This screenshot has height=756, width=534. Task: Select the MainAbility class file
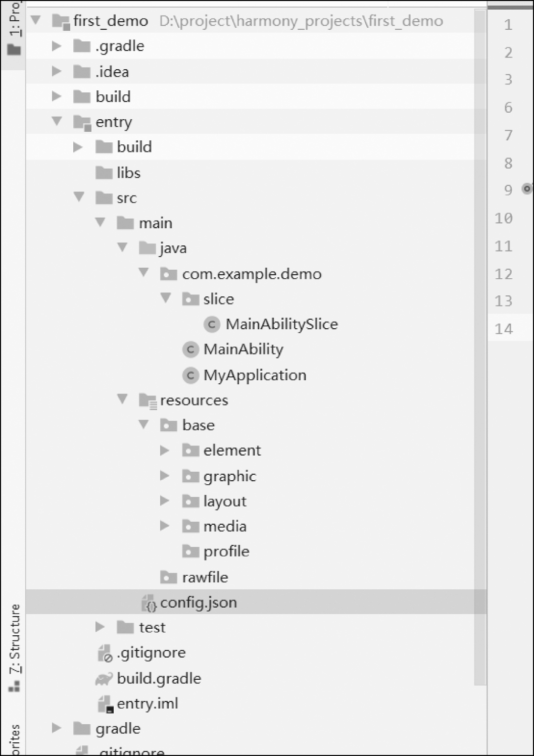click(243, 349)
